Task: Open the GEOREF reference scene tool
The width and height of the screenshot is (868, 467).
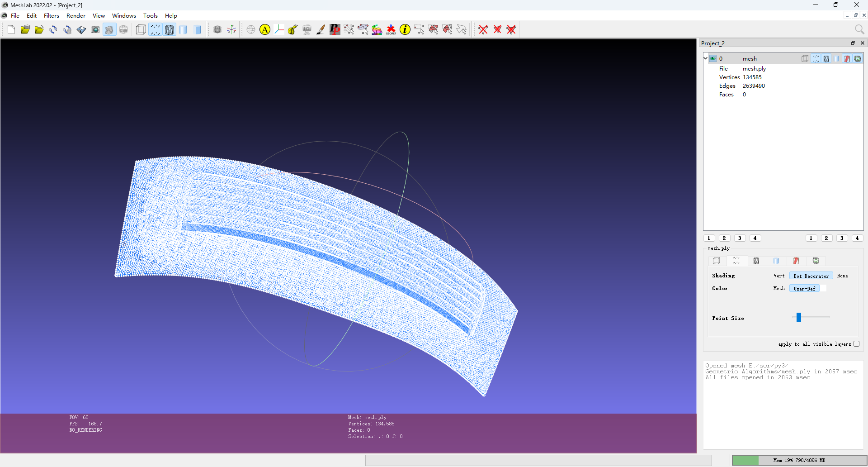Action: 391,30
